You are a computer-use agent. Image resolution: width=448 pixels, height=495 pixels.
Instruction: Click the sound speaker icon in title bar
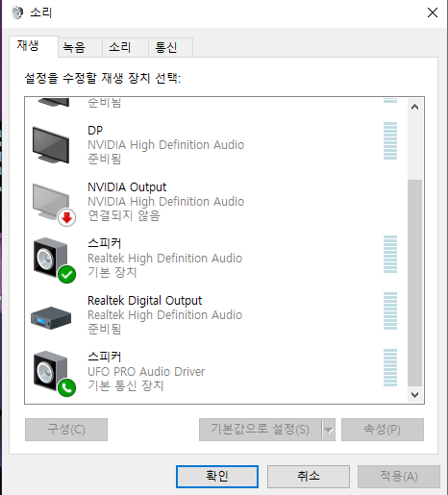point(16,12)
